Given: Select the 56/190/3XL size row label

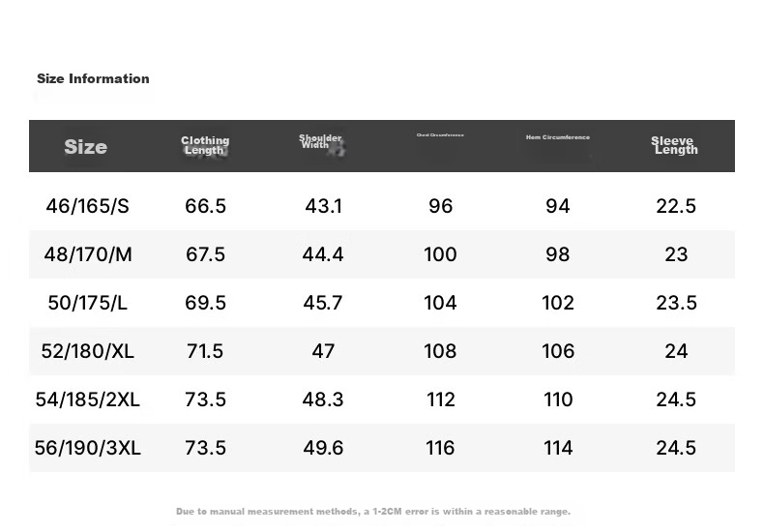Looking at the screenshot, I should 88,448.
